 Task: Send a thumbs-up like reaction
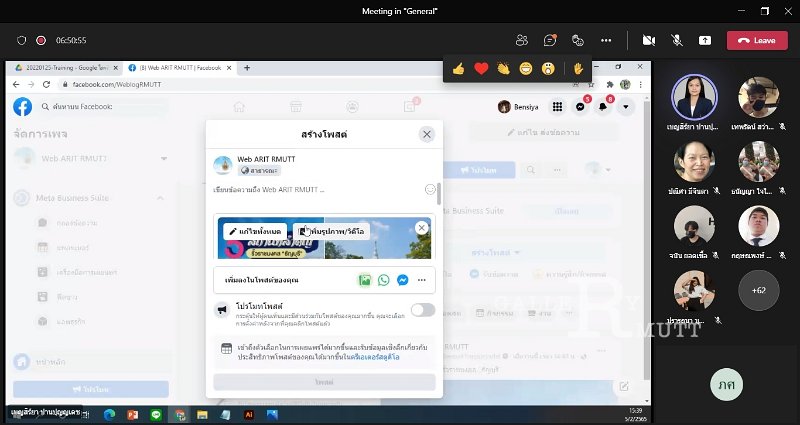tap(459, 69)
